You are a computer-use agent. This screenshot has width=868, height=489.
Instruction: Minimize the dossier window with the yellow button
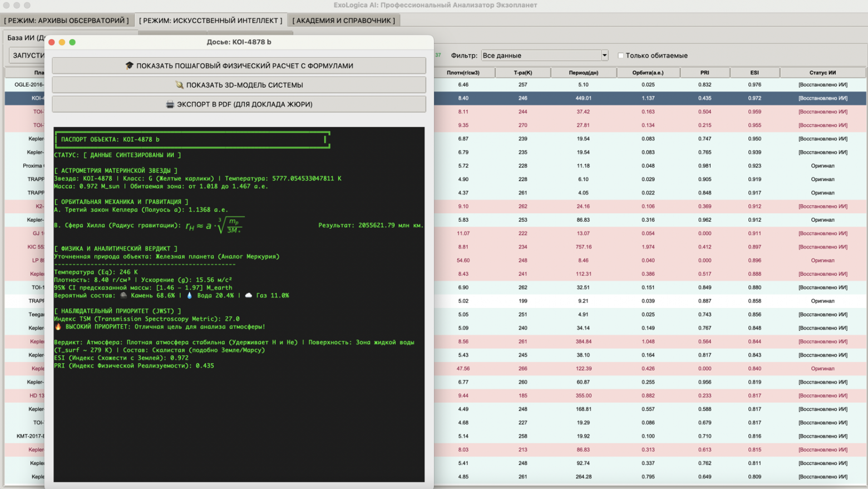62,42
